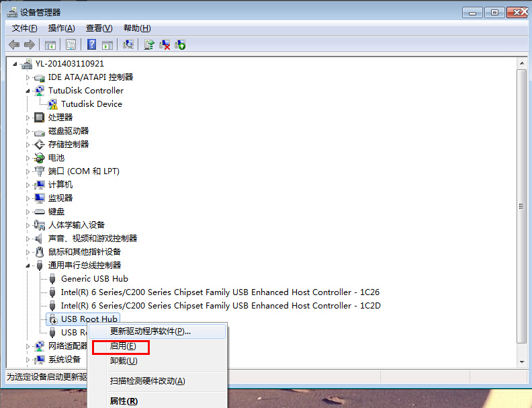Click the Help question mark toolbar icon
This screenshot has height=408, width=532.
(x=91, y=44)
